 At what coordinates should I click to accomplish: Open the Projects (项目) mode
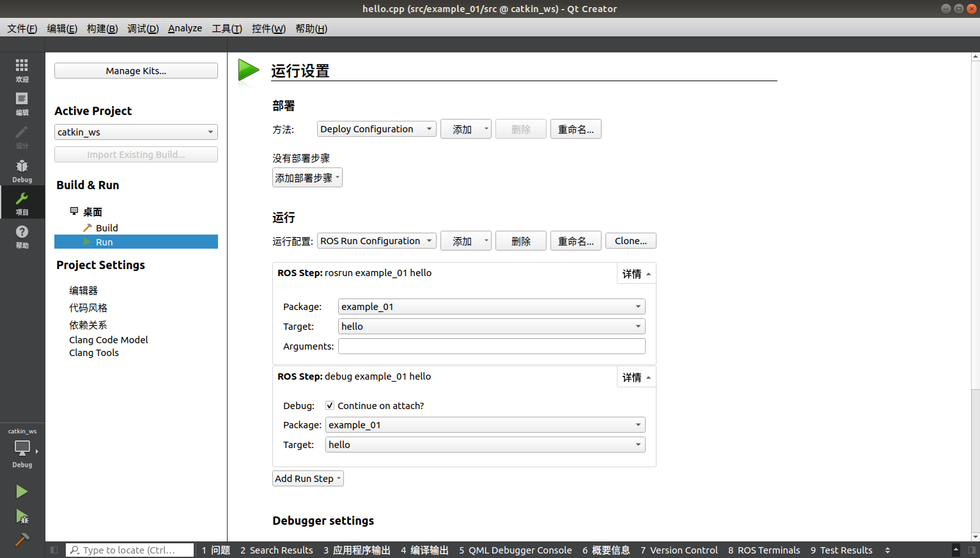pyautogui.click(x=22, y=203)
